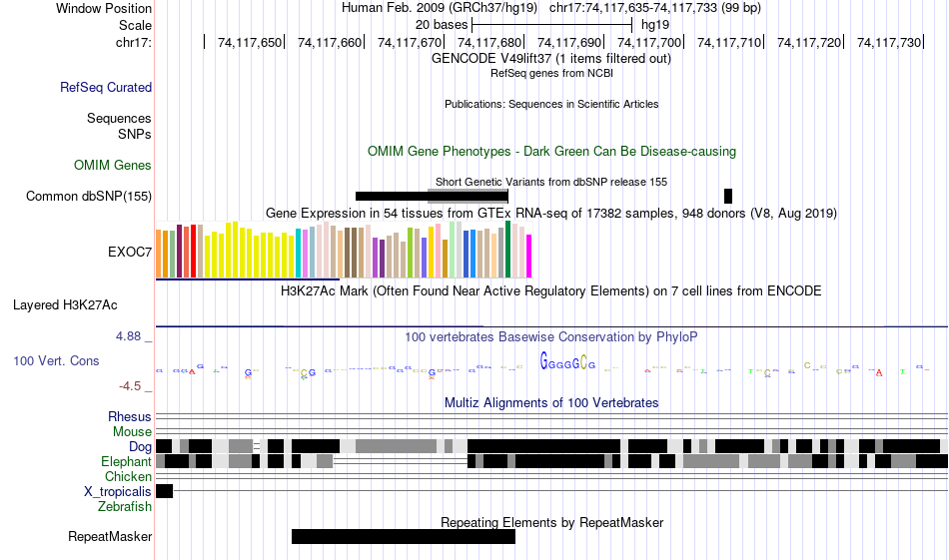Viewport: 949px width, 560px height.
Task: Open the OMIM Genes track label
Action: [x=113, y=165]
